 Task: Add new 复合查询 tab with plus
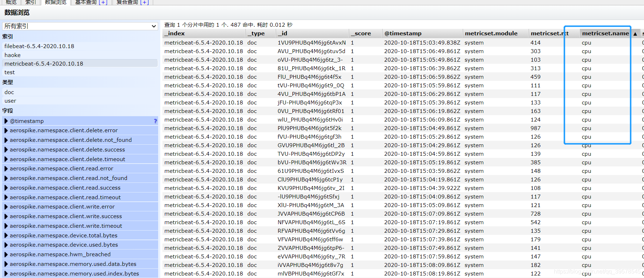144,2
